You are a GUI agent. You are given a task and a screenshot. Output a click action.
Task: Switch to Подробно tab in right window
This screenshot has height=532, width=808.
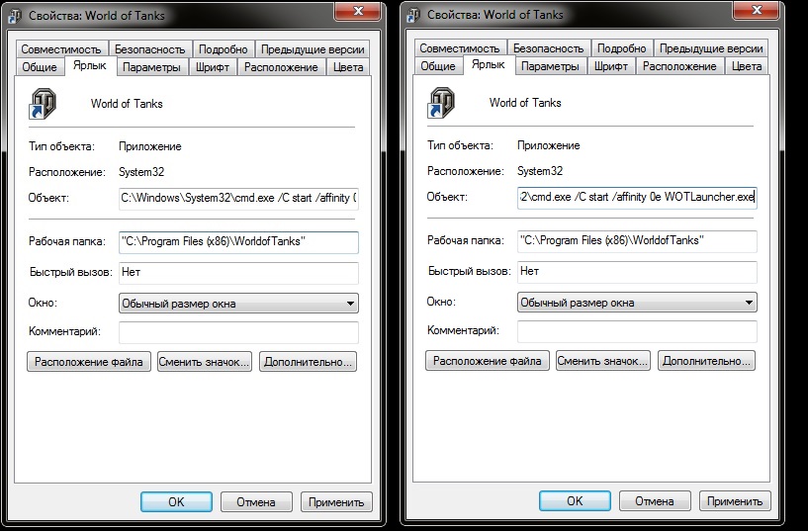(621, 48)
